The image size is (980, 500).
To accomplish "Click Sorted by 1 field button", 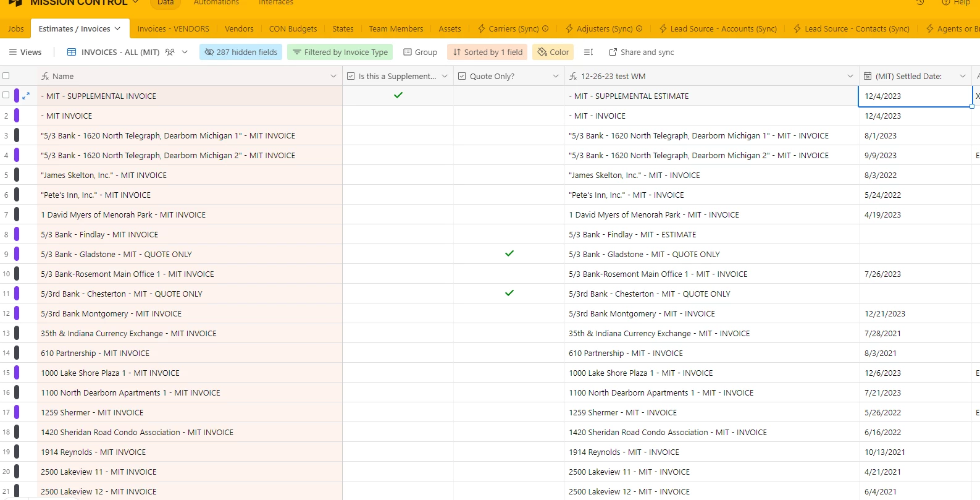I will point(487,53).
